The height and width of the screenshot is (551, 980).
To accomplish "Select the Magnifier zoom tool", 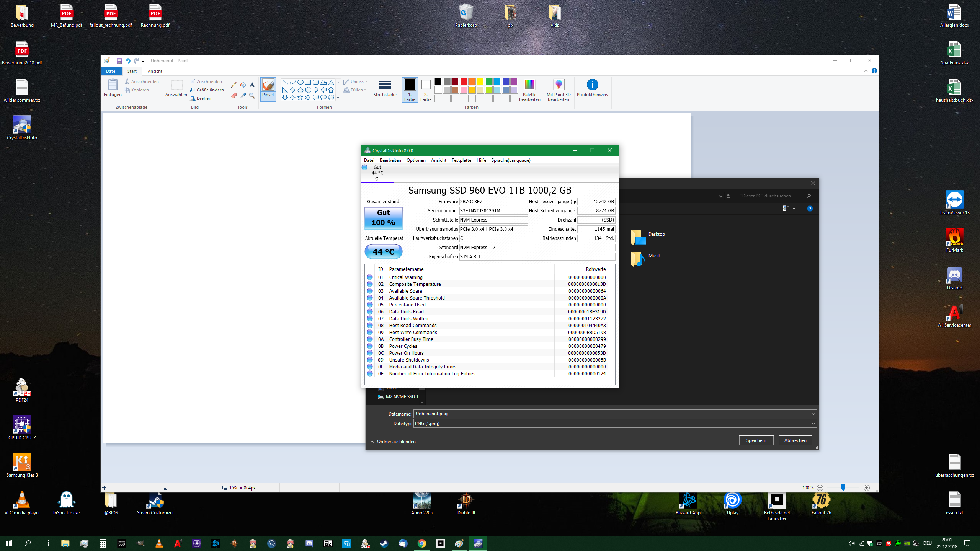I will coord(252,96).
